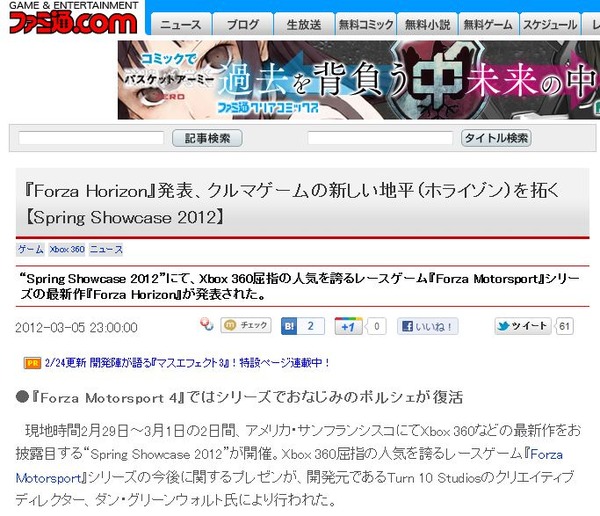Click the Twitter ツイート button

pos(523,326)
